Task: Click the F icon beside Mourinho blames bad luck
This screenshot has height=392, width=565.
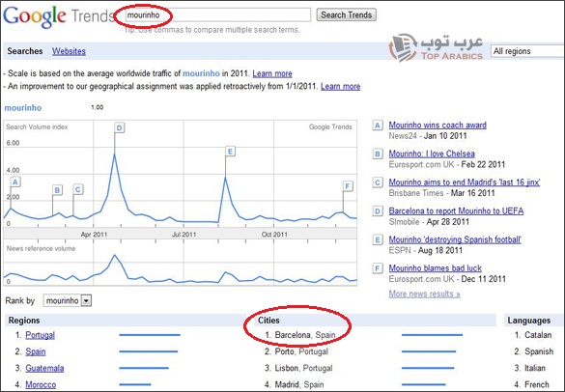Action: point(378,268)
